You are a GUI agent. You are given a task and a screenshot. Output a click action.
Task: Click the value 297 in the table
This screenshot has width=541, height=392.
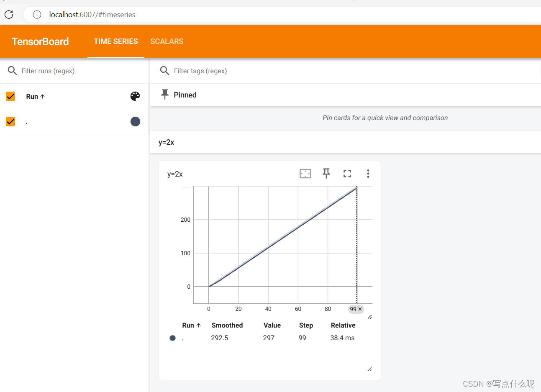(269, 338)
